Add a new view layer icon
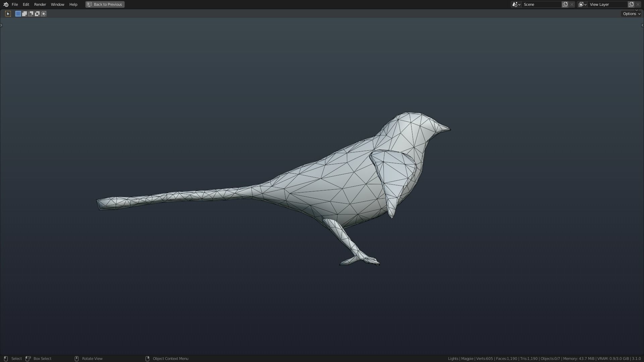Viewport: 644px width, 362px height. (631, 4)
